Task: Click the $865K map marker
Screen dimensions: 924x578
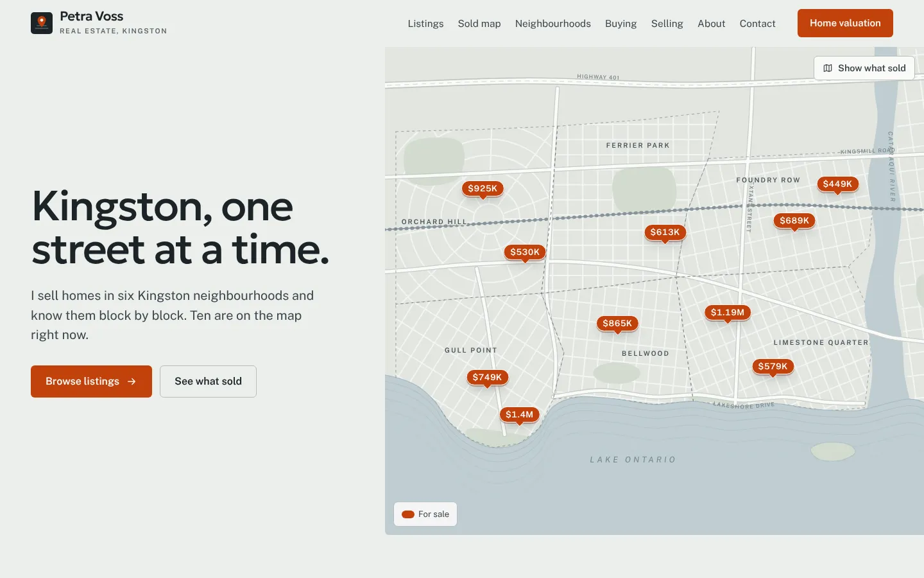Action: (x=617, y=324)
